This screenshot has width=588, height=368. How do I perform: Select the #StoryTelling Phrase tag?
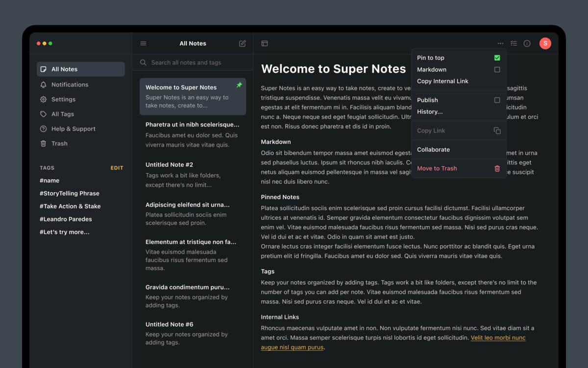click(x=70, y=193)
